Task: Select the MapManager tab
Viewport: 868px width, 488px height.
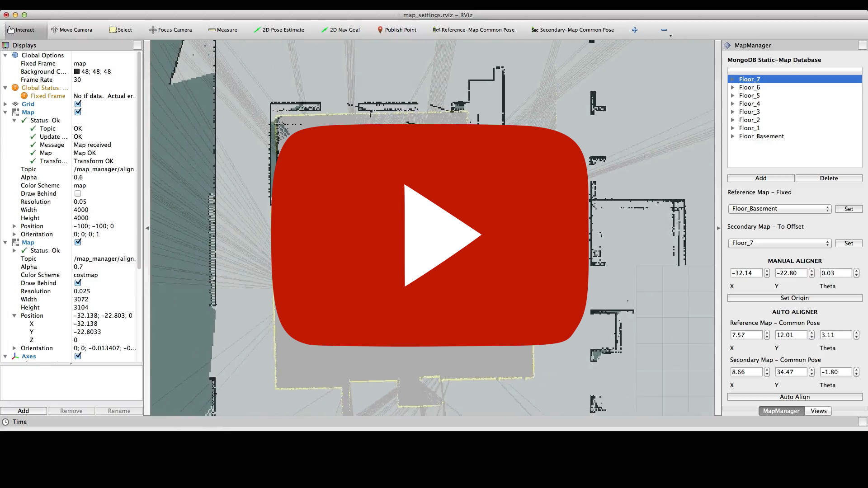Action: coord(781,411)
